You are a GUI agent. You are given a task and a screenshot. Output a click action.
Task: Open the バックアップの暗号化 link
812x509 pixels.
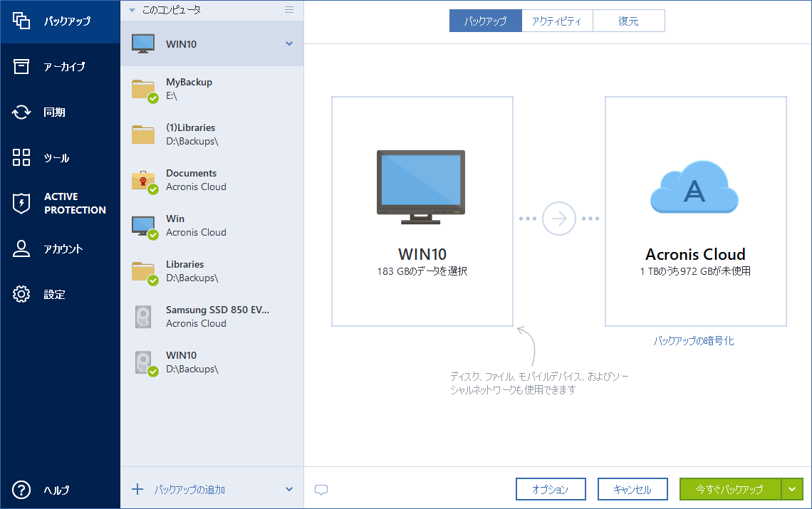coord(694,341)
